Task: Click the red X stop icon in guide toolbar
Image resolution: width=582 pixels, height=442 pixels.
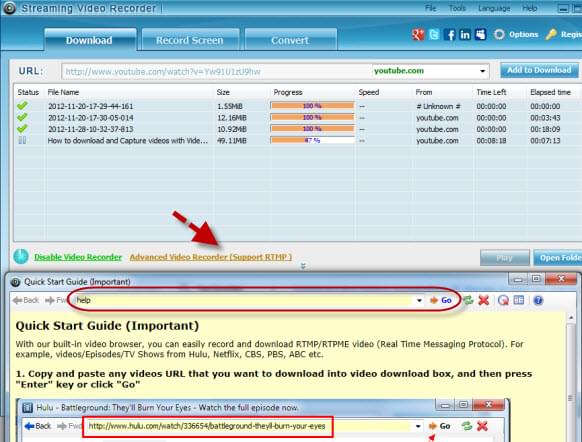Action: pos(484,300)
